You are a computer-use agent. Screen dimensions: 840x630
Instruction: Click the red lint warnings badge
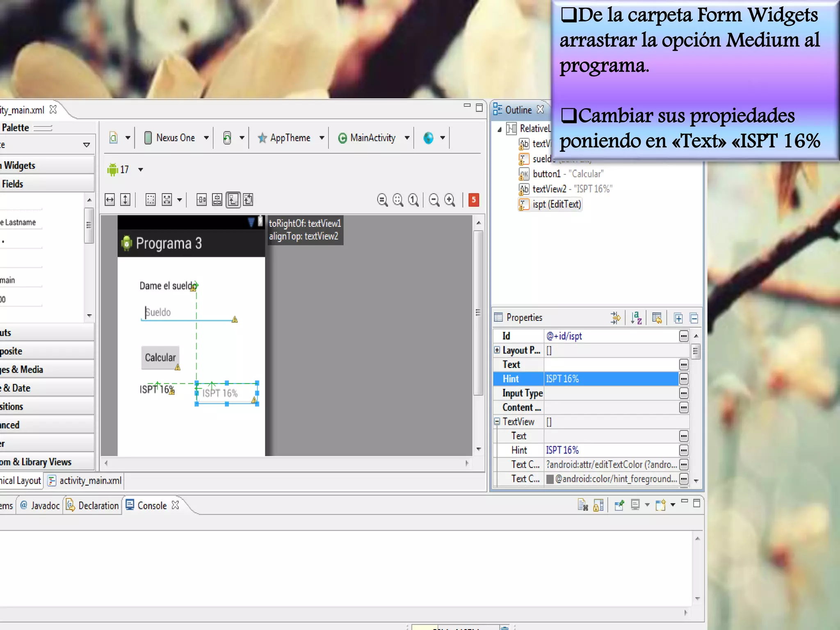point(474,200)
